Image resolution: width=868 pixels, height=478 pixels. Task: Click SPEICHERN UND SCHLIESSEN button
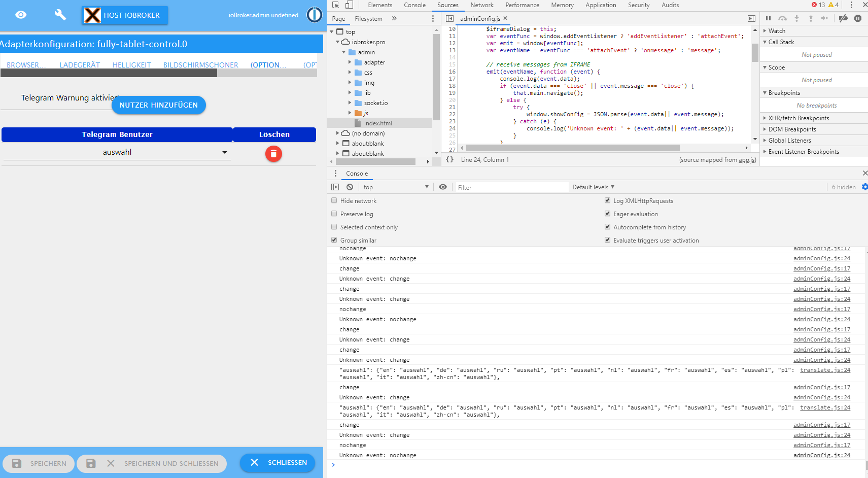152,463
